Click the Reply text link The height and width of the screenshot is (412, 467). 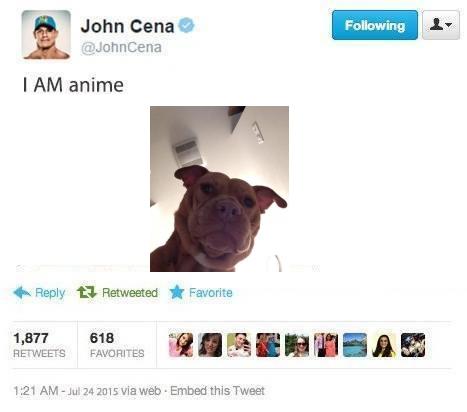point(50,293)
